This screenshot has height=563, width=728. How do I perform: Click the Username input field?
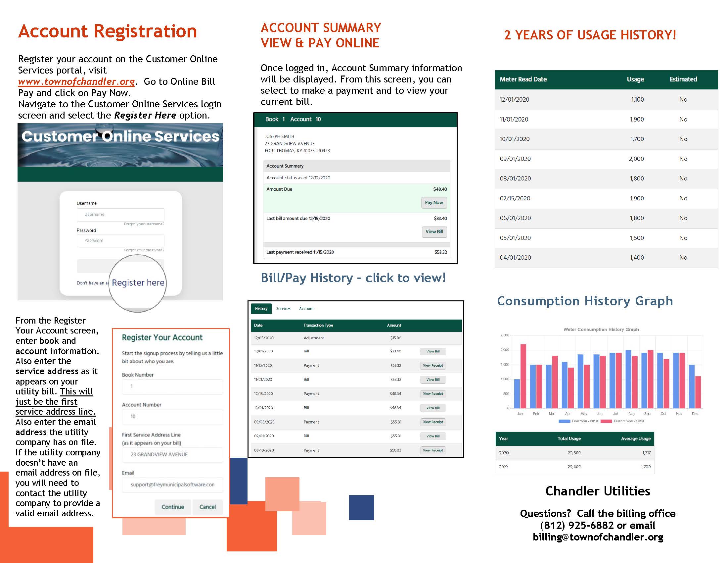[x=121, y=215]
